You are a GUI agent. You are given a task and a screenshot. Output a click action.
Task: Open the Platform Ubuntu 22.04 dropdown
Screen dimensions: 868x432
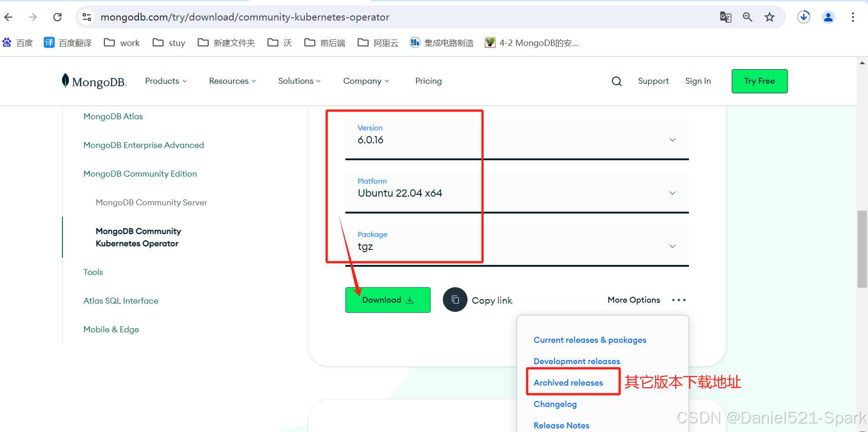(x=517, y=193)
